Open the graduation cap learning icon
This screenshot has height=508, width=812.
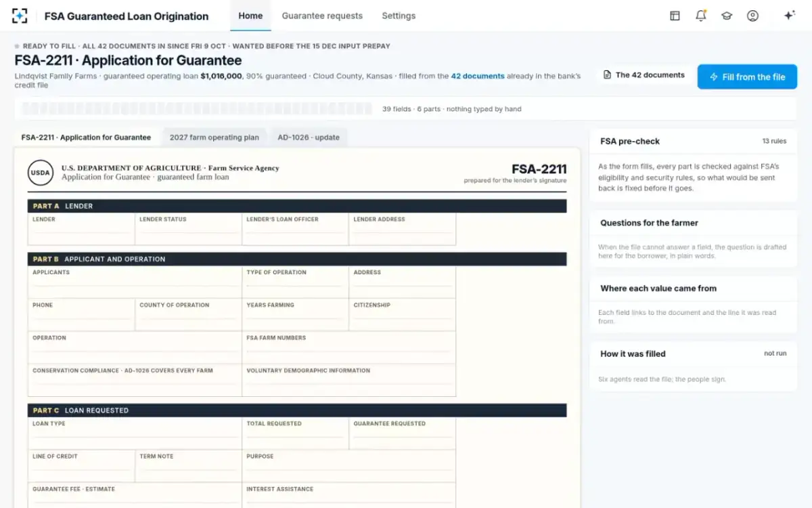(727, 16)
